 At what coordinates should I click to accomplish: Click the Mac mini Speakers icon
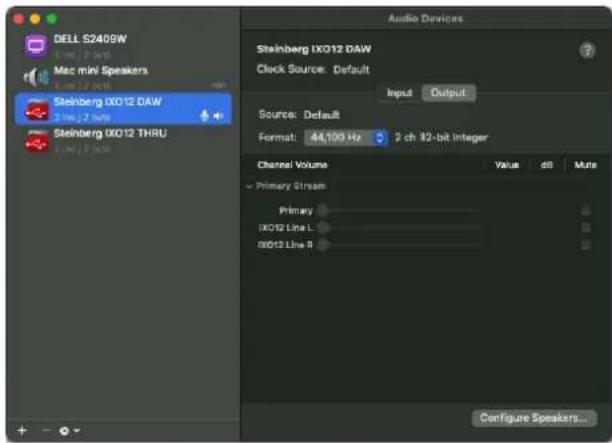36,77
